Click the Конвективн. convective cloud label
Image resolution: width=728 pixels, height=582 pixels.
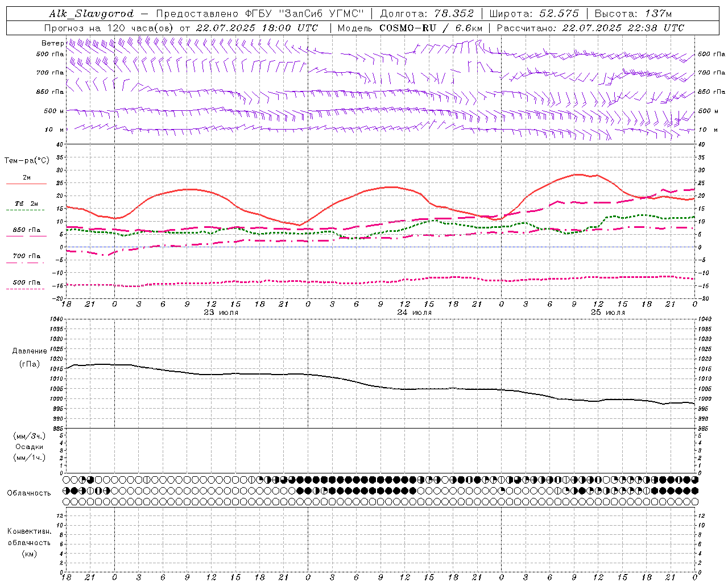[29, 531]
